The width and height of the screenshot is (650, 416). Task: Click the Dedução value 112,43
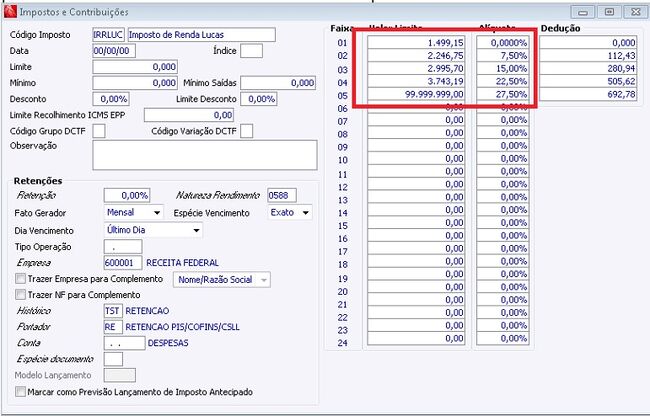point(588,56)
